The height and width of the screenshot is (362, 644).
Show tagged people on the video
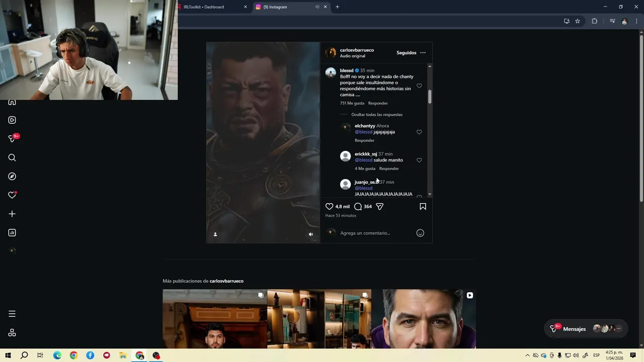[215, 234]
